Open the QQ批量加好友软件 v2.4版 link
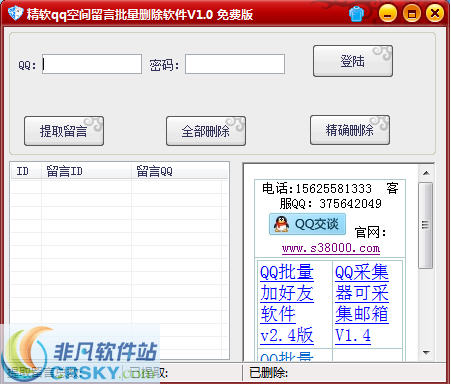Image resolution: width=451 pixels, height=384 pixels. click(x=287, y=304)
